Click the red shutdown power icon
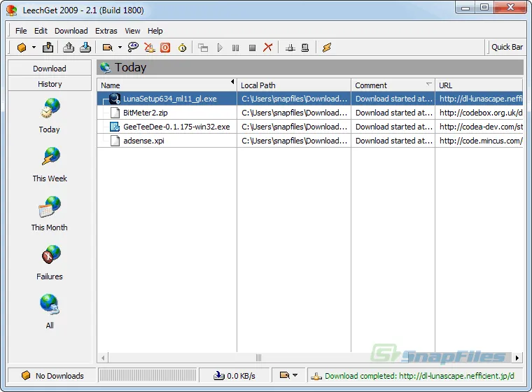The image size is (532, 392). 165,48
